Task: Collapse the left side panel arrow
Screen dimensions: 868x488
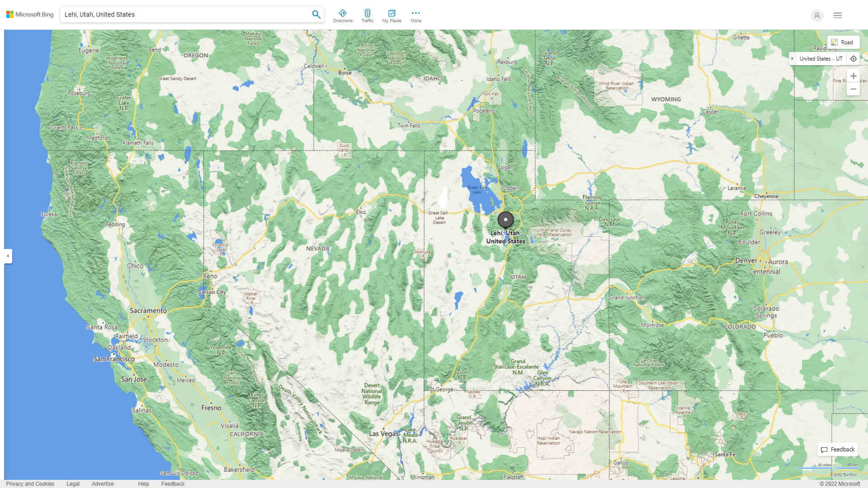Action: (8, 256)
